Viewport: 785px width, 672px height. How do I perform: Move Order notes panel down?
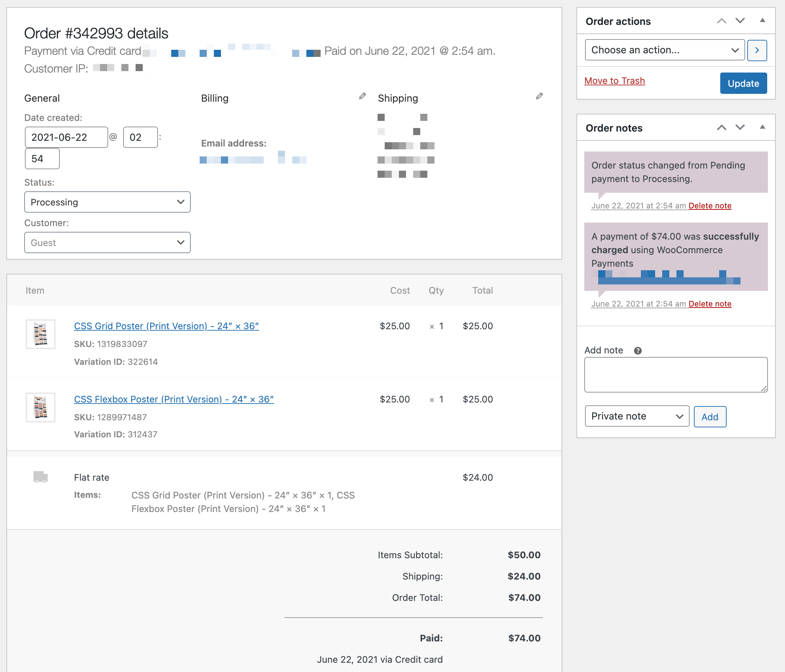(x=740, y=128)
